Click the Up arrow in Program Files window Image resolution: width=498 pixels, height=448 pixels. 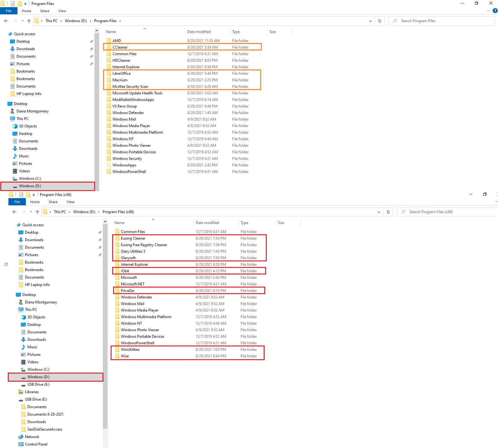pos(29,21)
